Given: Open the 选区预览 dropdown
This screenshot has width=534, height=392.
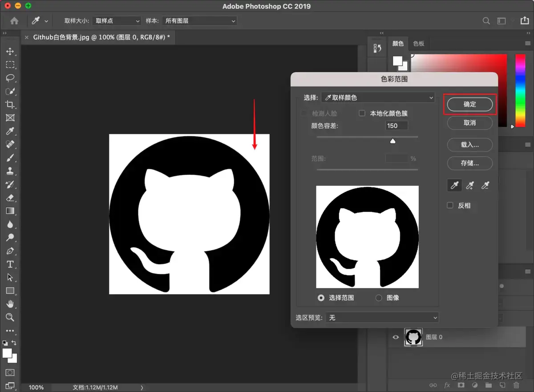Looking at the screenshot, I should pyautogui.click(x=382, y=318).
